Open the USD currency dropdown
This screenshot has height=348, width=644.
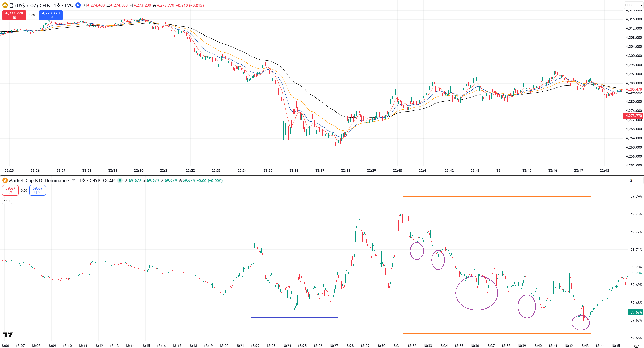(x=633, y=5)
